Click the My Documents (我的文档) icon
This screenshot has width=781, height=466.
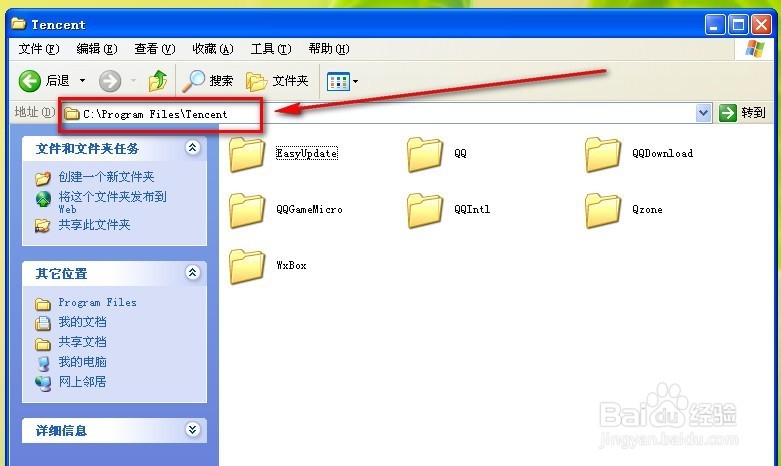tap(43, 324)
